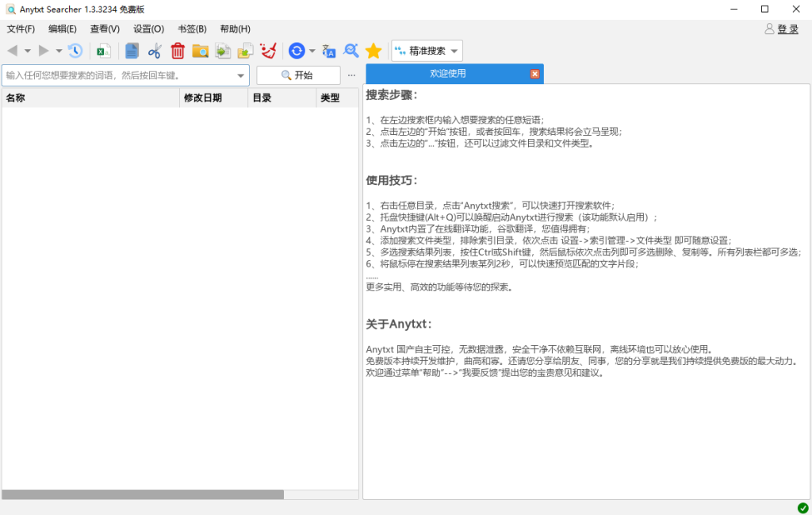
Task: Click the 搜索步骤 heading text
Action: coord(392,95)
